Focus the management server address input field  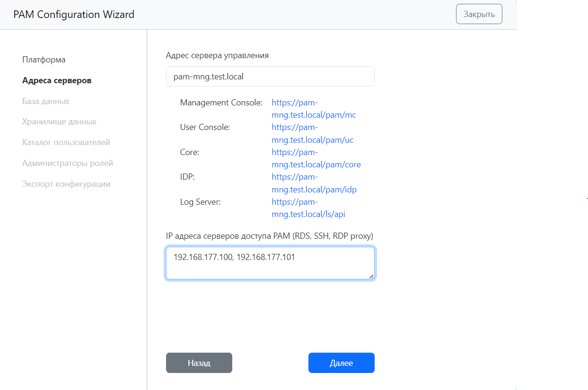[270, 76]
